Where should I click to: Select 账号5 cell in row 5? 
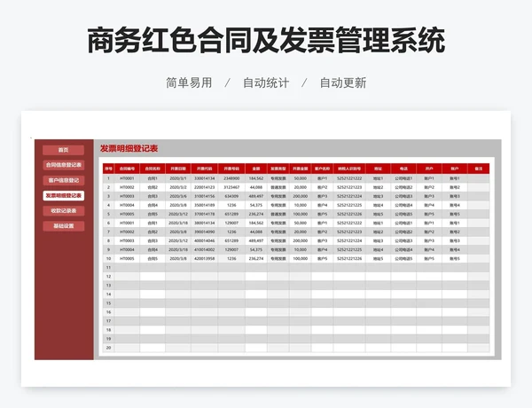[x=455, y=214]
